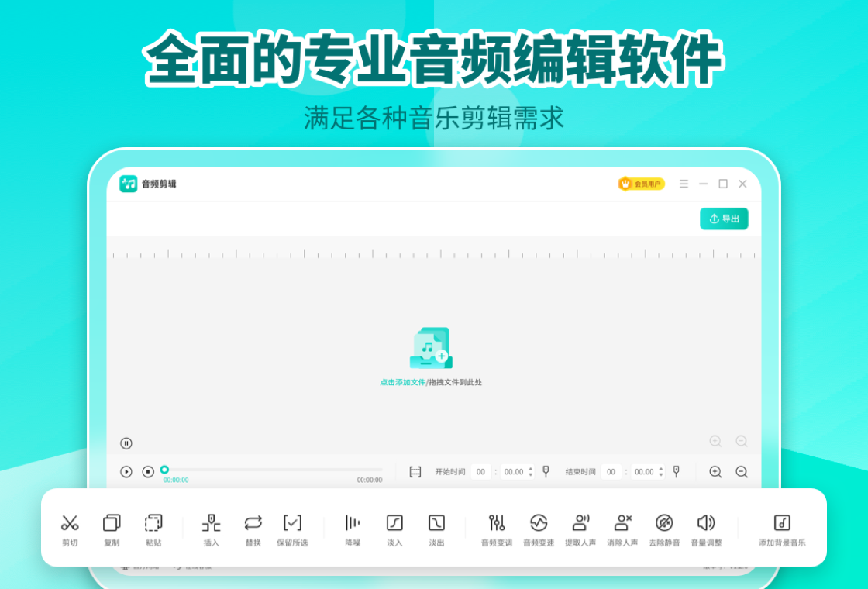The image size is (868, 589).
Task: Click the faded zoom-in icon in waveform area
Action: (x=715, y=441)
